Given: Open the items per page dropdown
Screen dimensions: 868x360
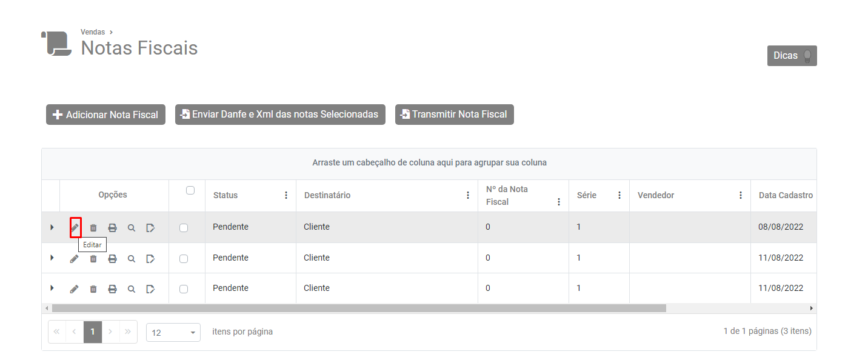Looking at the screenshot, I should pos(173,333).
